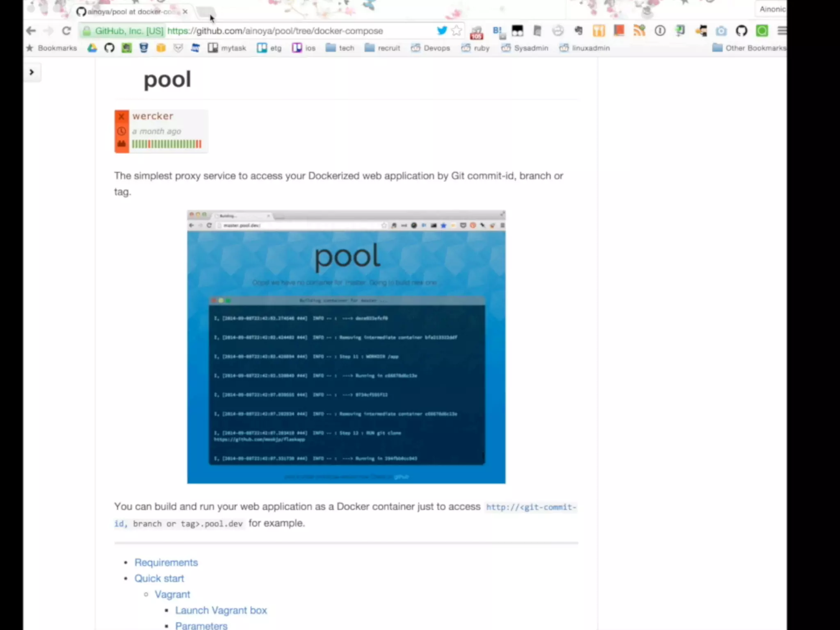Screen dimensions: 840x630
Task: Open the Google Drive bookmark icon
Action: tap(92, 48)
